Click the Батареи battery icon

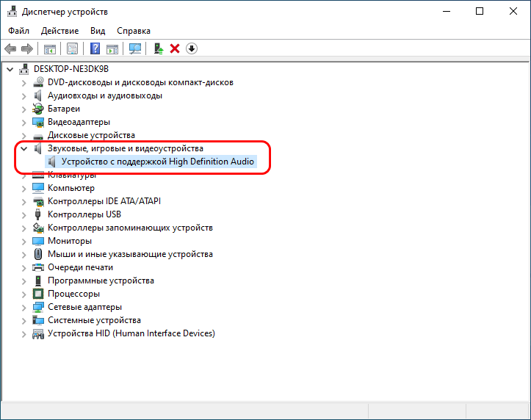pyautogui.click(x=38, y=109)
